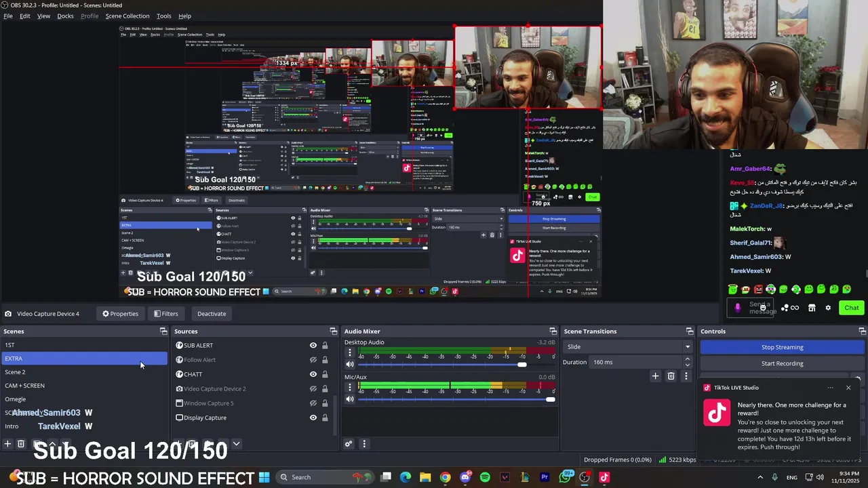Click the transition Duration field
This screenshot has width=868, height=488.
coord(636,362)
